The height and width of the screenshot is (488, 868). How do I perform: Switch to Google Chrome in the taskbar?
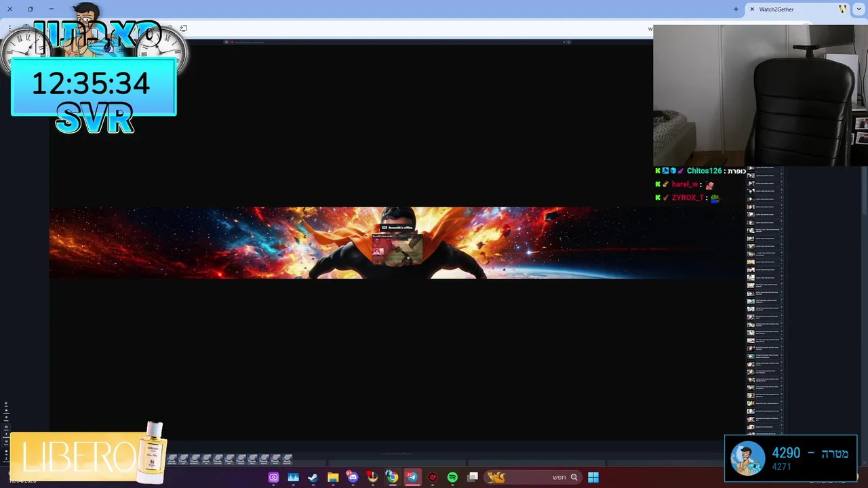click(x=392, y=477)
